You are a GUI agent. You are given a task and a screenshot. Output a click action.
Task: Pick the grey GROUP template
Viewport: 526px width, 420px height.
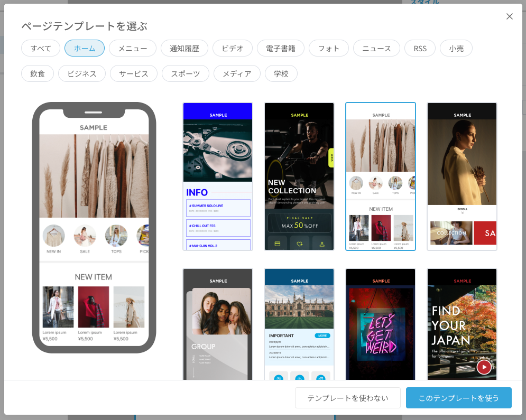[x=218, y=324]
